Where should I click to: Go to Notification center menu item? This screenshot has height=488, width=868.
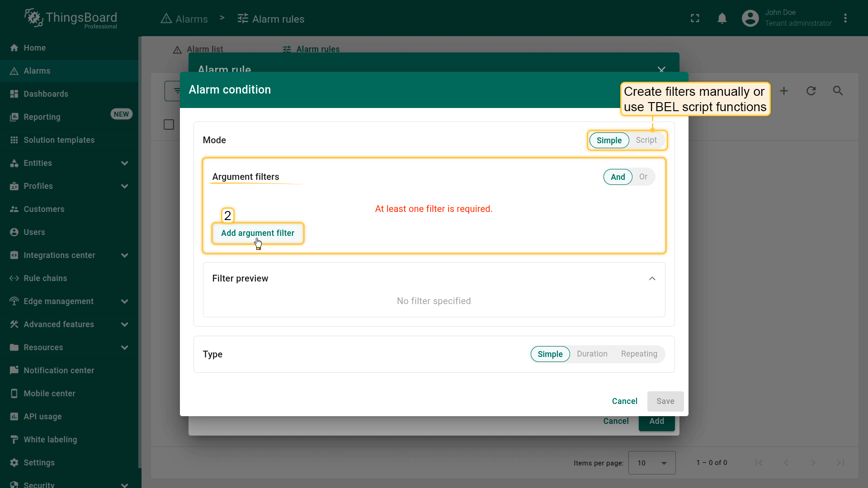tap(59, 371)
